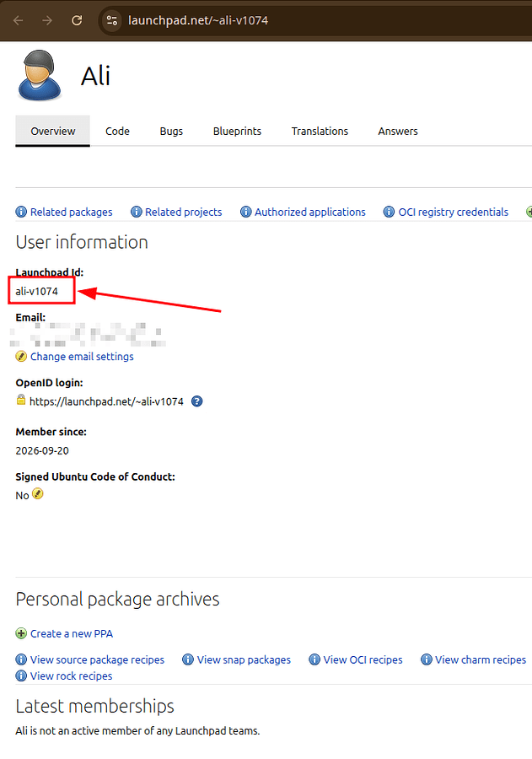The width and height of the screenshot is (532, 759).
Task: Click the info icon beside Authorized applications
Action: [x=246, y=212]
